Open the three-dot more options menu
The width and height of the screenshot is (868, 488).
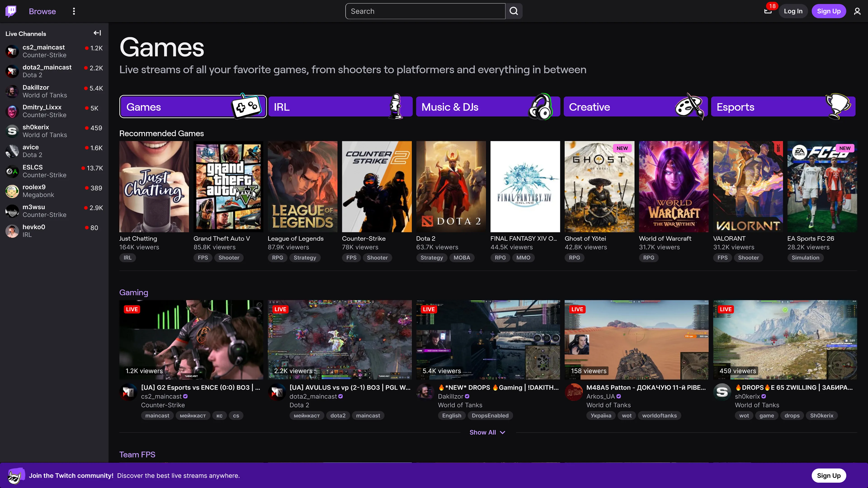click(x=74, y=11)
